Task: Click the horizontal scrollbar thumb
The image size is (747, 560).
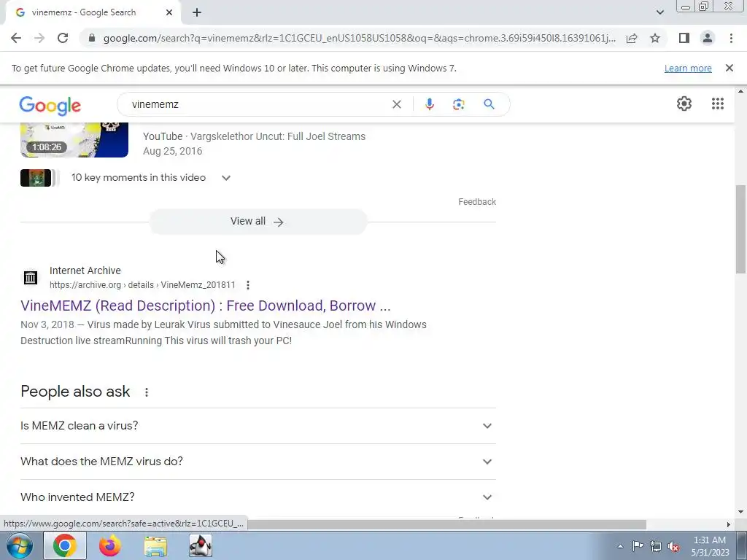Action: [447, 524]
